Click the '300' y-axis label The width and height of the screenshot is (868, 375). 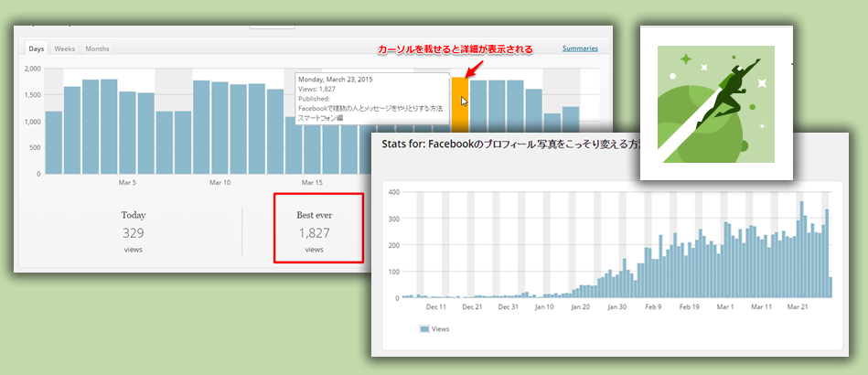(x=392, y=219)
